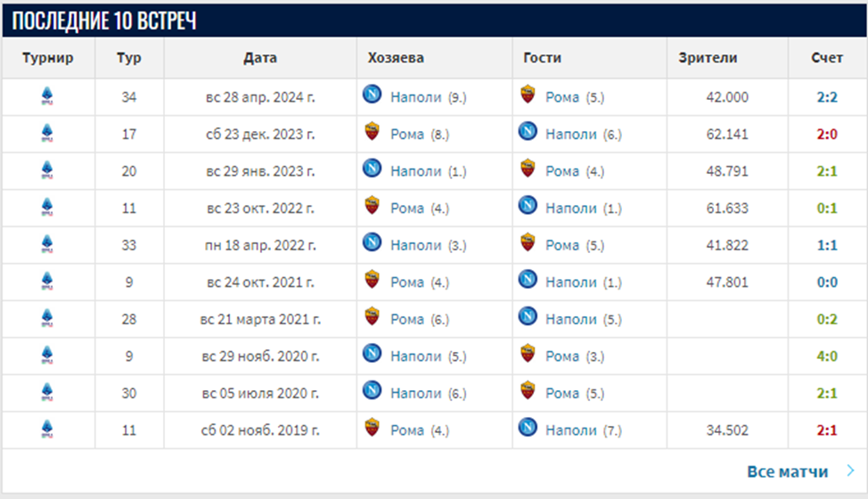Open the 4:0 match result
The width and height of the screenshot is (868, 499).
pyautogui.click(x=827, y=356)
